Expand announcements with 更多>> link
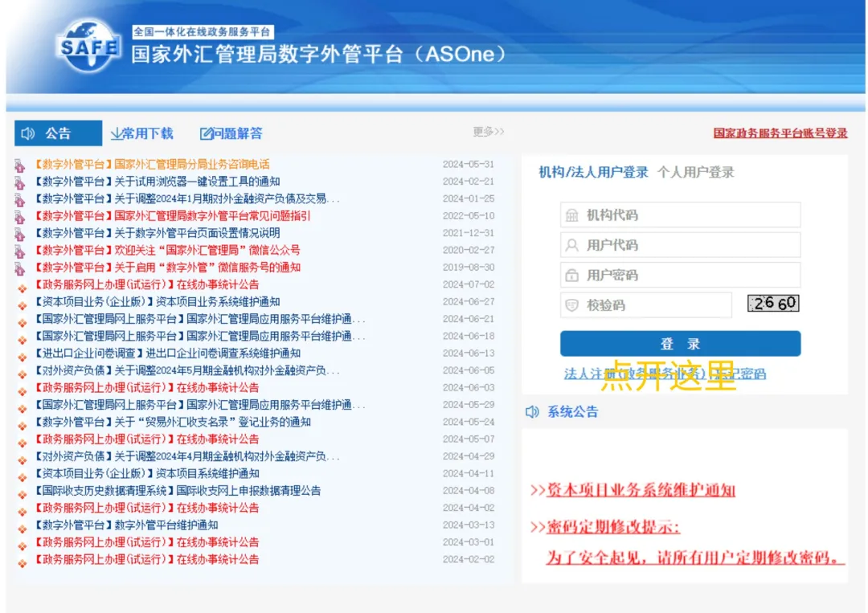Image resolution: width=868 pixels, height=613 pixels. (x=488, y=132)
